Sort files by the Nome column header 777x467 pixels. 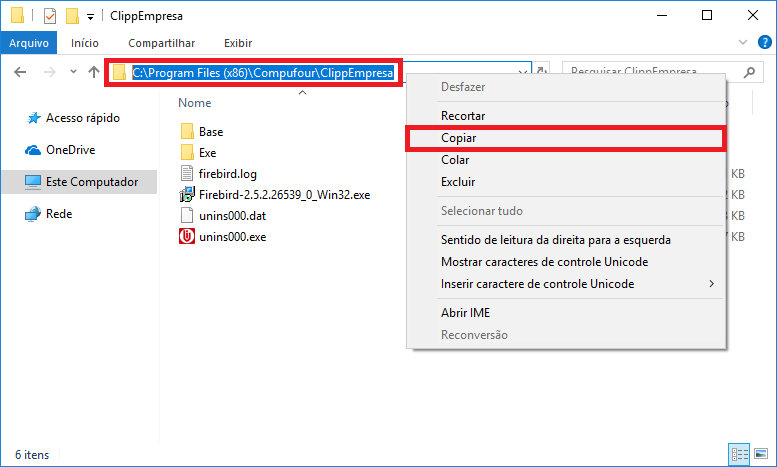[x=195, y=103]
